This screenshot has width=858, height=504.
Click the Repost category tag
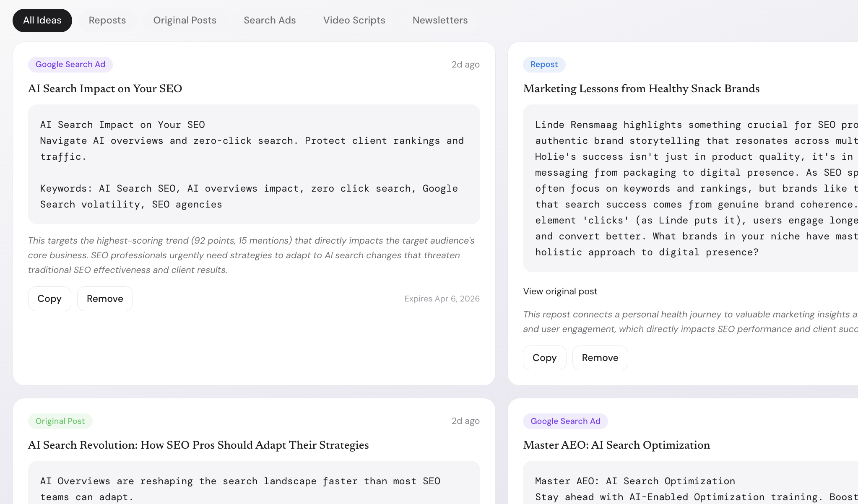coord(544,65)
